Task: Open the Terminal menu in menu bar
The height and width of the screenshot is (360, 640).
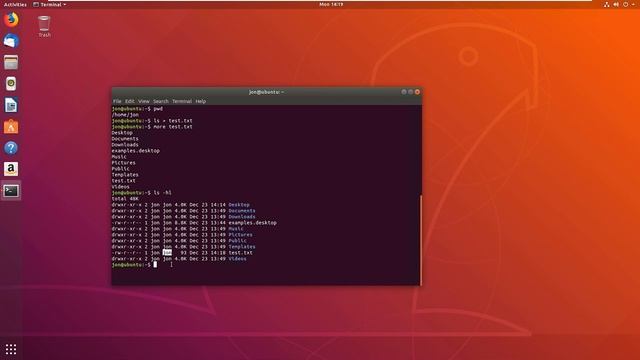Action: [x=182, y=101]
